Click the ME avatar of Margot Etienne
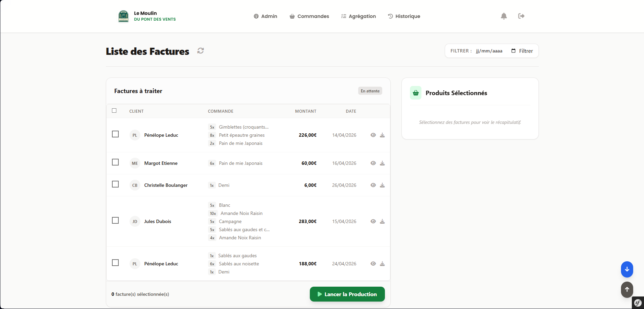This screenshot has width=644, height=309. tap(135, 163)
